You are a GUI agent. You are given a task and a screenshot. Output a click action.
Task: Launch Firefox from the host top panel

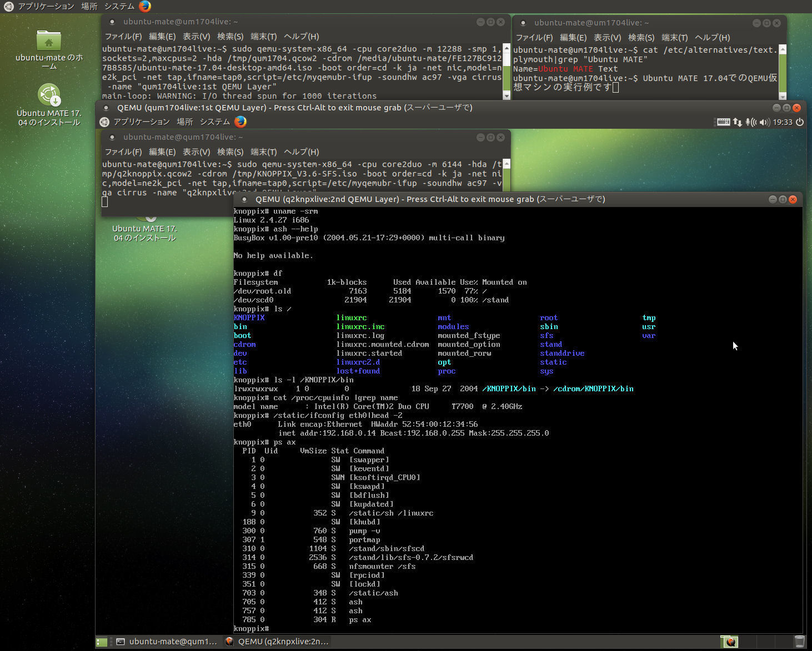145,6
